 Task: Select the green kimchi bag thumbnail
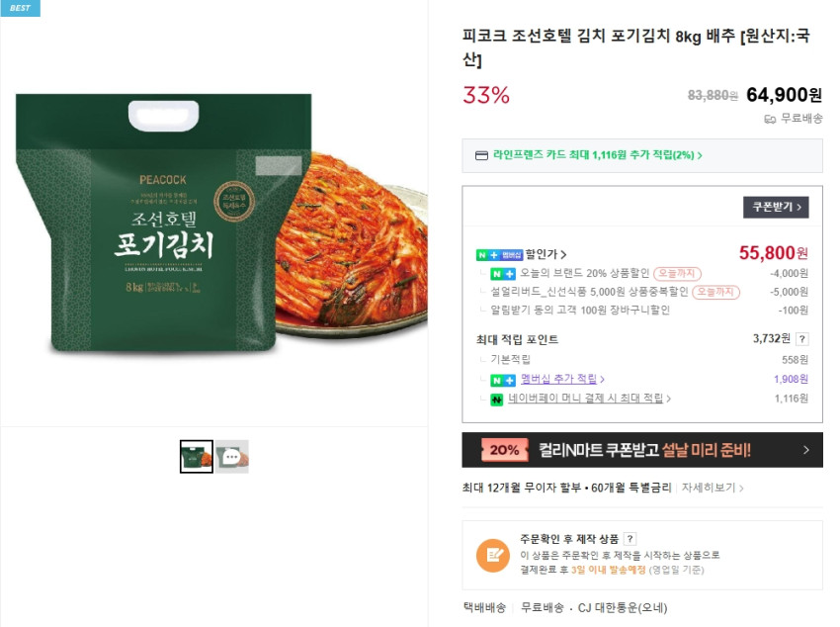coord(196,457)
